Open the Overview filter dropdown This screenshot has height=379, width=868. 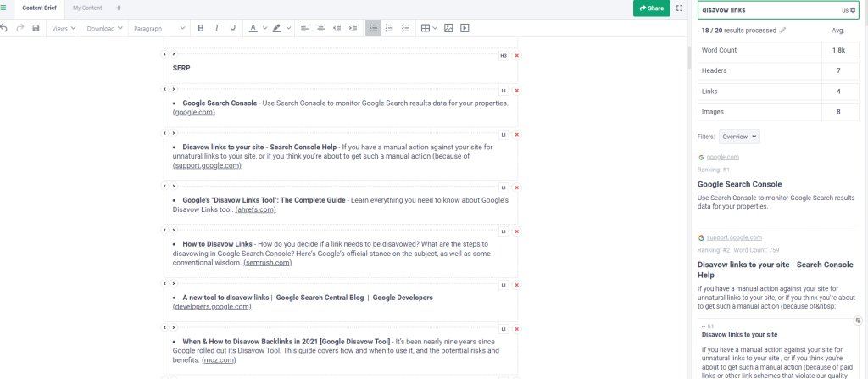739,137
